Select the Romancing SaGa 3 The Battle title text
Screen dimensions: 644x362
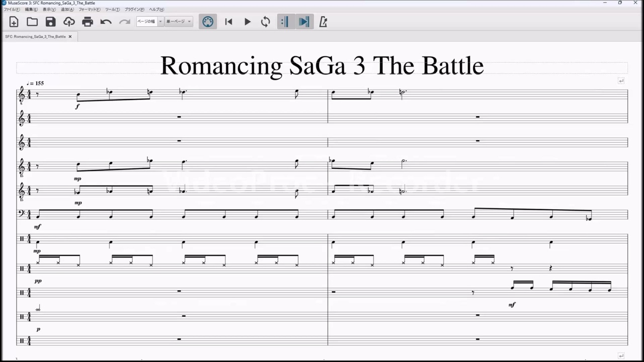pyautogui.click(x=322, y=65)
